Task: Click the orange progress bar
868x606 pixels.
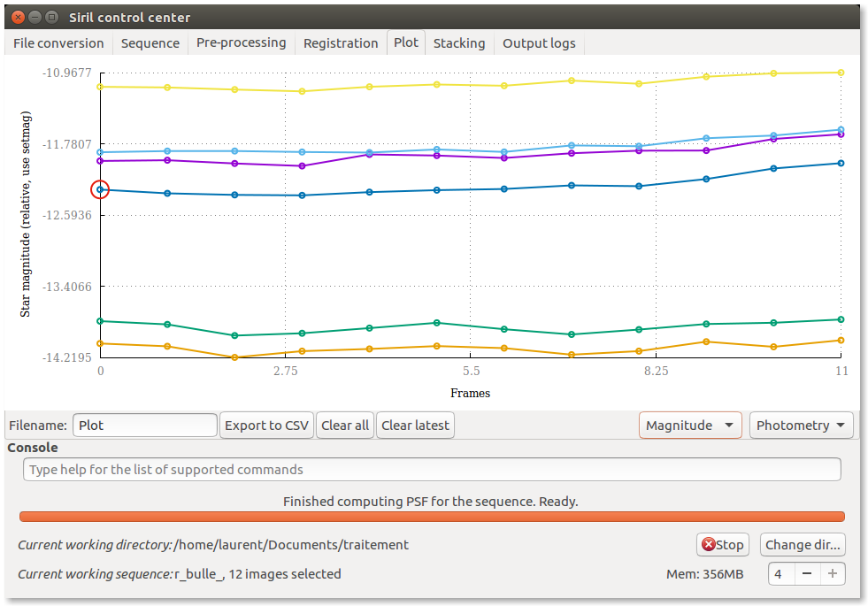Action: [x=432, y=517]
